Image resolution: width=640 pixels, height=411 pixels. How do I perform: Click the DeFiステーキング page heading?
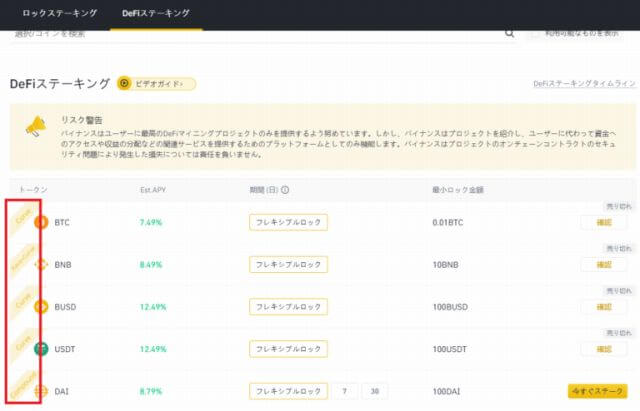60,84
